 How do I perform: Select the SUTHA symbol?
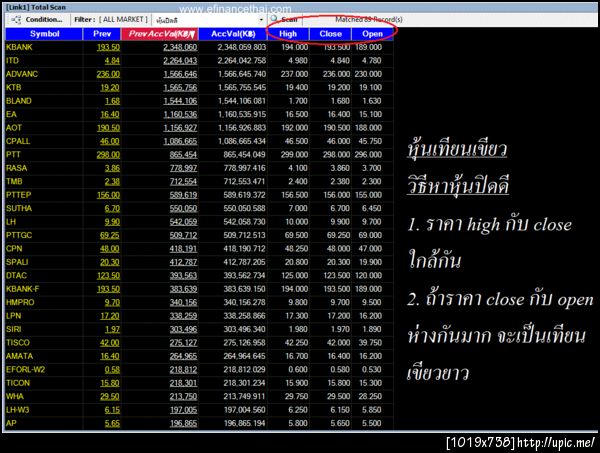click(19, 209)
